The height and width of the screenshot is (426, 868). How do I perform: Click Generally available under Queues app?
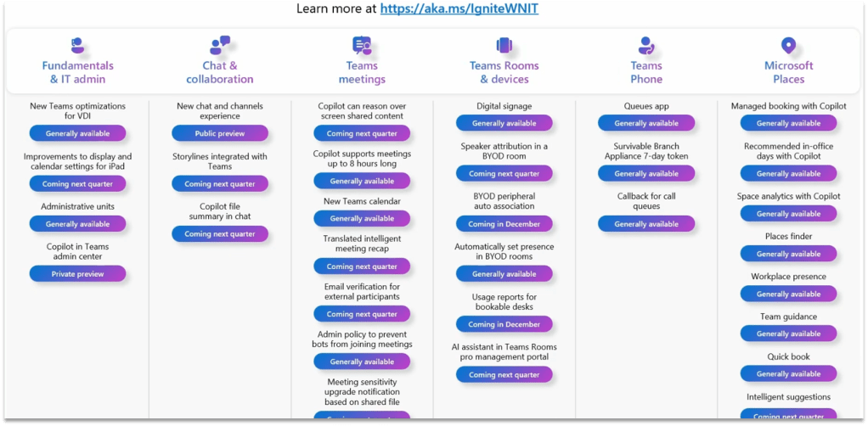click(646, 123)
